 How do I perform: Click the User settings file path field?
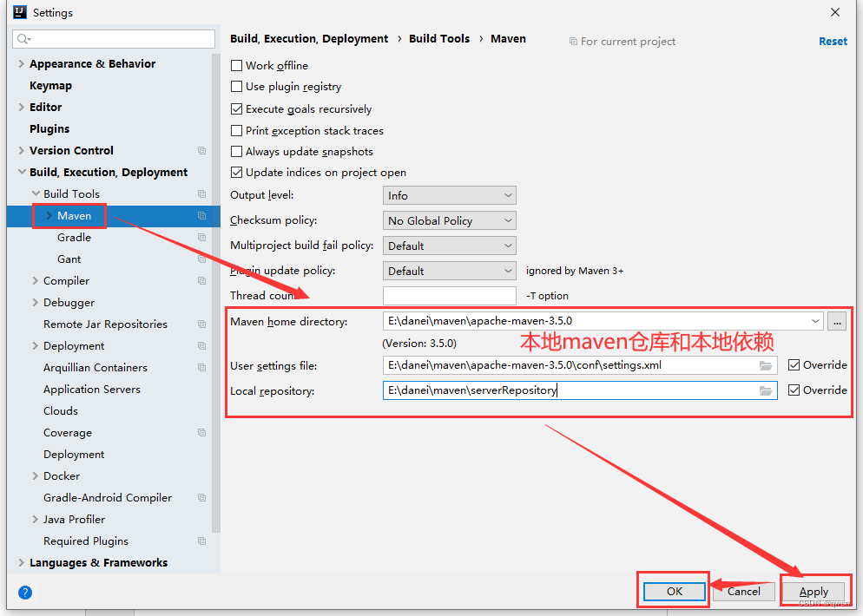580,365
